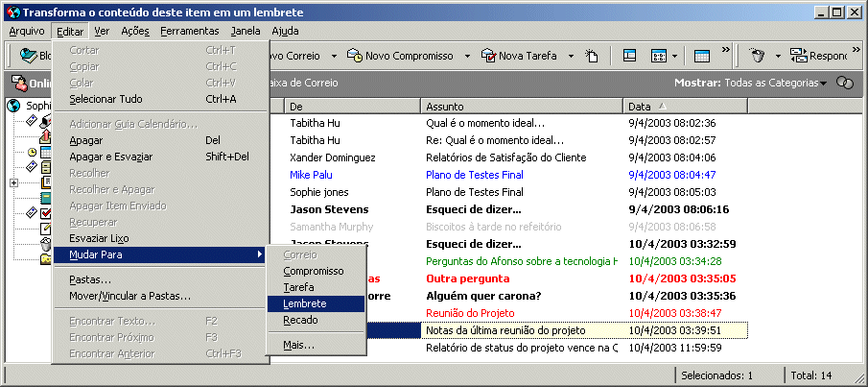The height and width of the screenshot is (387, 868).
Task: Click the 'Total: 14' status bar entry
Action: (x=811, y=375)
